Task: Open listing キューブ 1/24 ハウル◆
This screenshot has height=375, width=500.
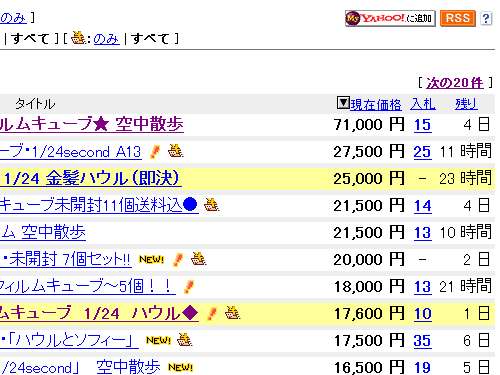Action: [x=99, y=313]
